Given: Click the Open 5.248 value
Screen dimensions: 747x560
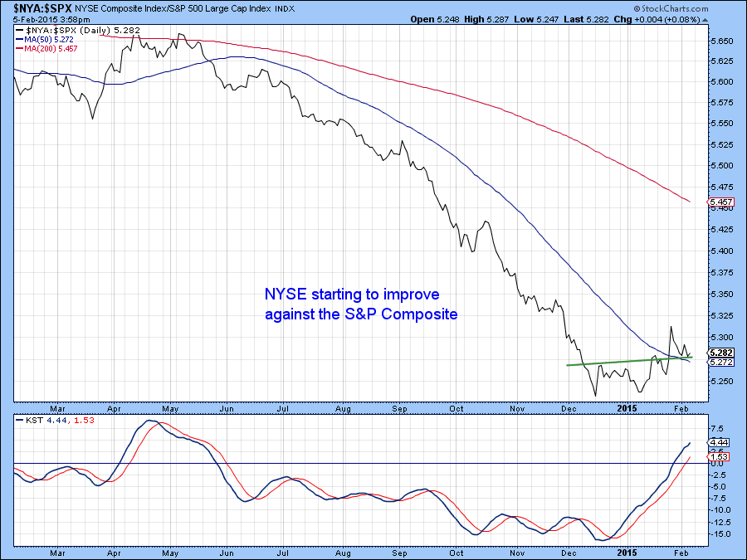Looking at the screenshot, I should click(x=435, y=20).
